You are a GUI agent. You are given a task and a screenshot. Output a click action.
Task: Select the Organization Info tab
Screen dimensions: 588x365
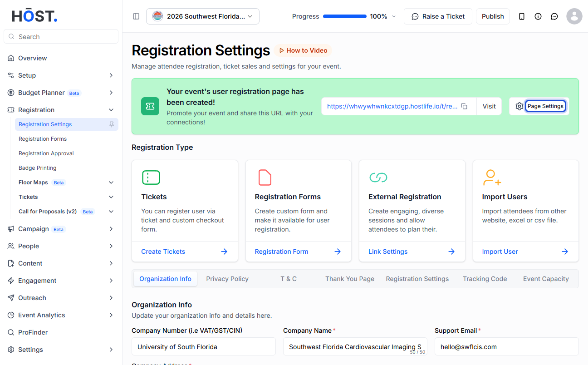(166, 279)
